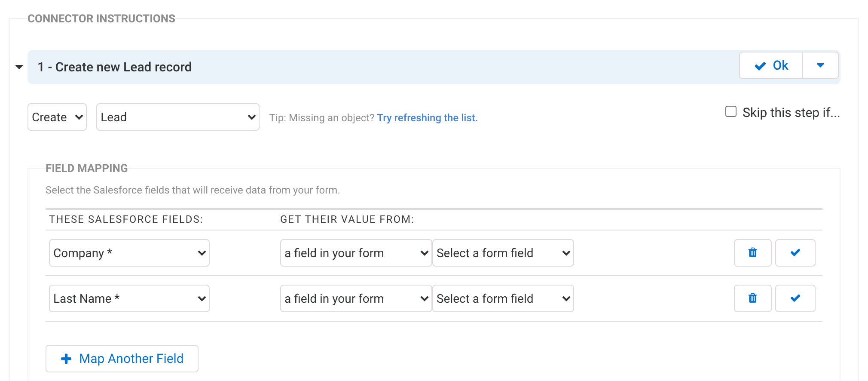Image resolution: width=868 pixels, height=381 pixels.
Task: Open the Last Name row value source dropdown
Action: pos(356,298)
